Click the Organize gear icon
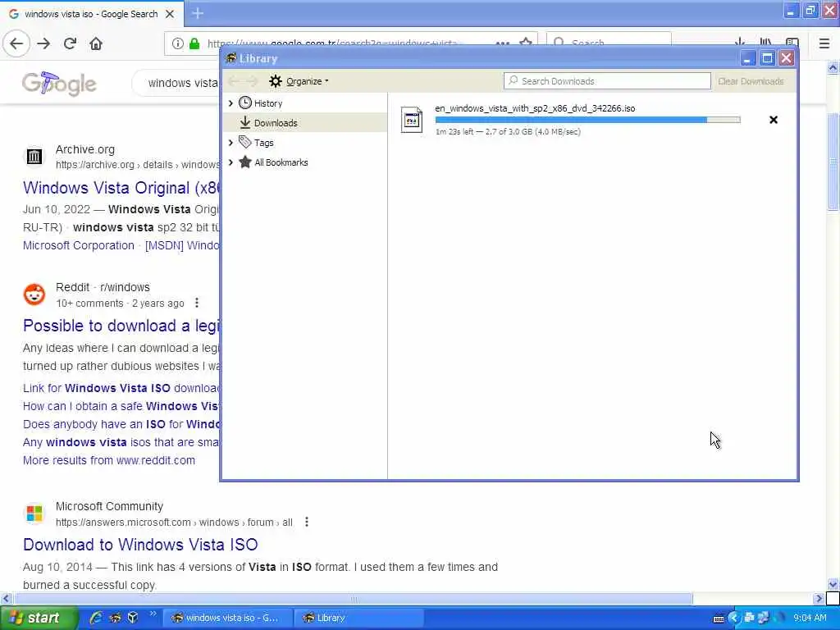The height and width of the screenshot is (630, 840). pyautogui.click(x=276, y=81)
